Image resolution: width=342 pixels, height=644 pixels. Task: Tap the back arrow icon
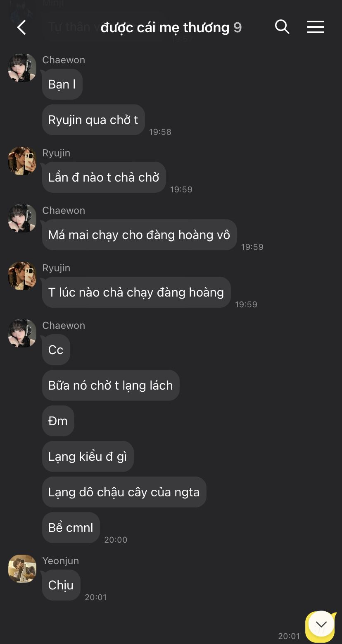[x=21, y=27]
